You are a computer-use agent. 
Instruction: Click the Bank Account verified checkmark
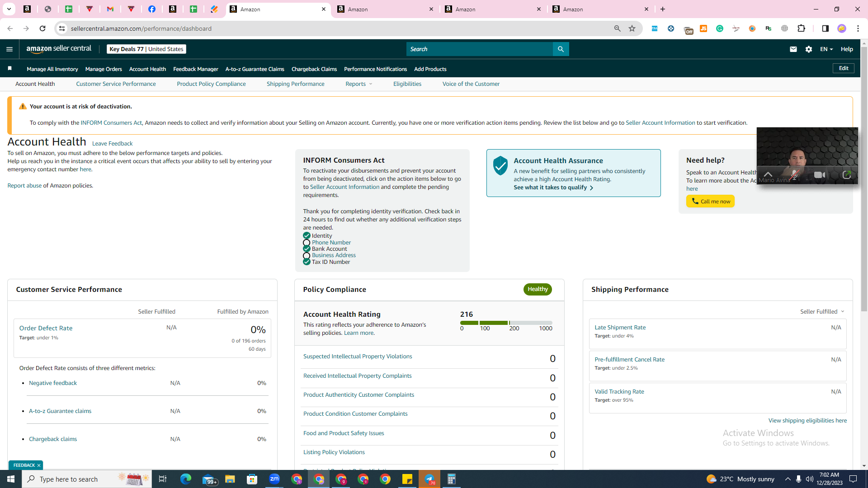pos(307,249)
